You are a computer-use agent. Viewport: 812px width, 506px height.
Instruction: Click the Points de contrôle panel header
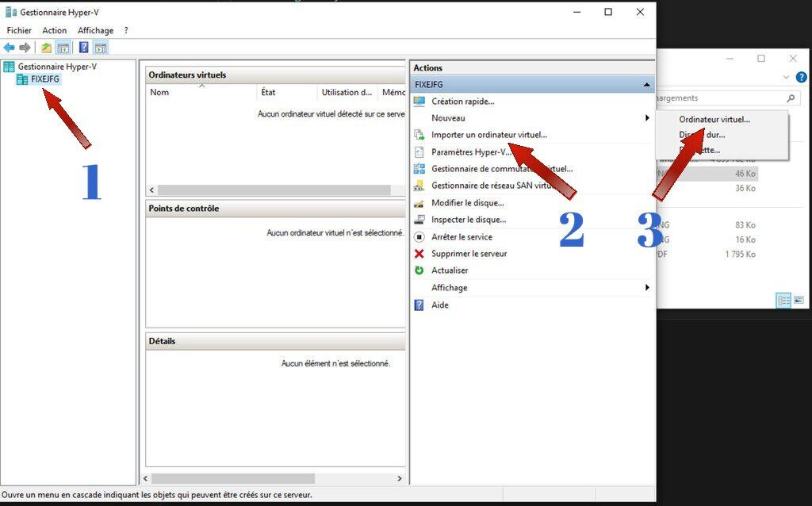click(275, 209)
